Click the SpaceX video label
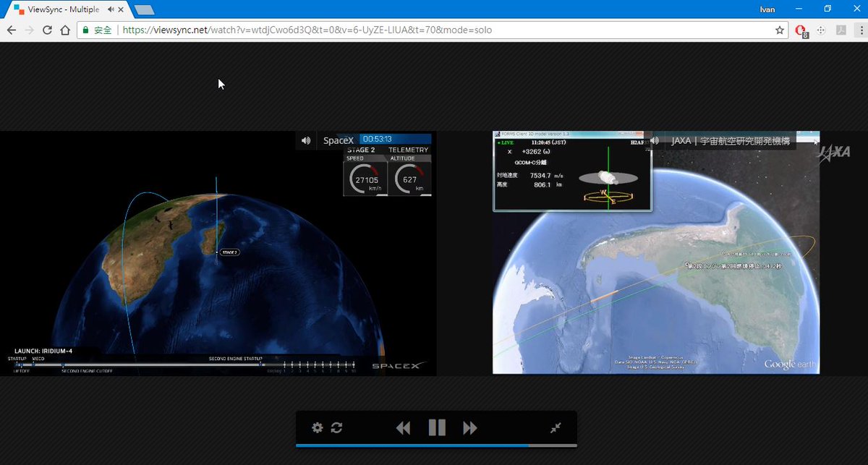The image size is (868, 465). [338, 140]
